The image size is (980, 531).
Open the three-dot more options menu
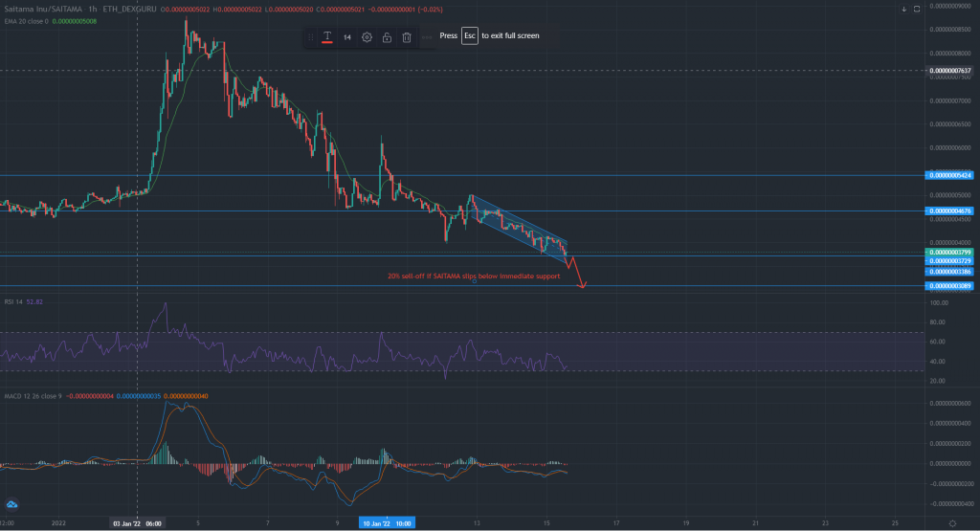pos(427,37)
